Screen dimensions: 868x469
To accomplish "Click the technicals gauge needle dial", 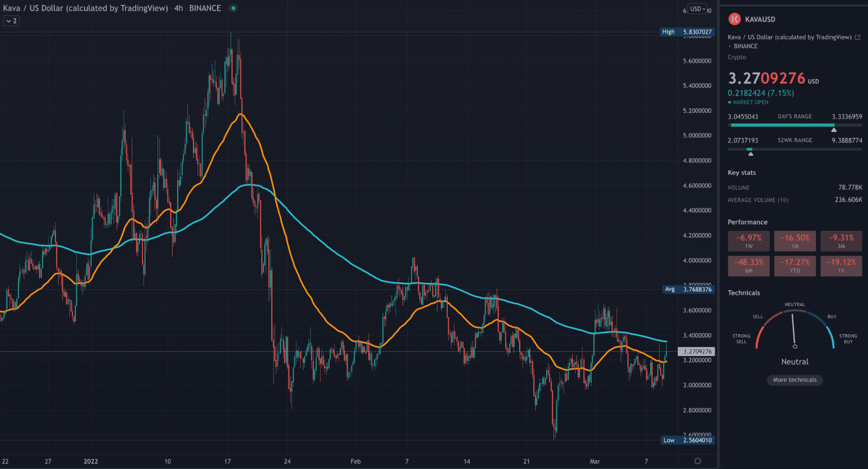I will [795, 328].
